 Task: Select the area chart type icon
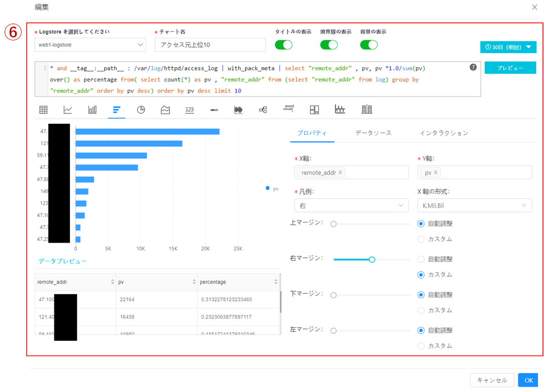pos(165,110)
